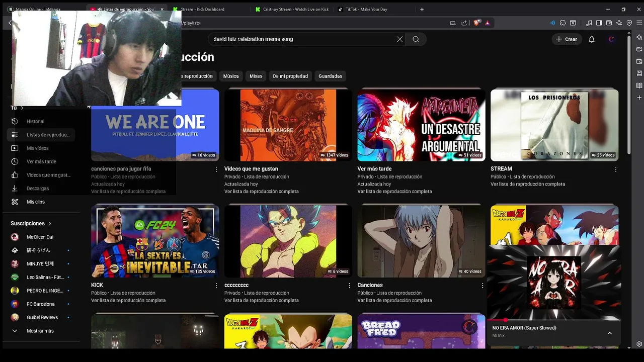Open the Antagonista Ver más tarde thumbnail
The height and width of the screenshot is (362, 644).
point(421,125)
